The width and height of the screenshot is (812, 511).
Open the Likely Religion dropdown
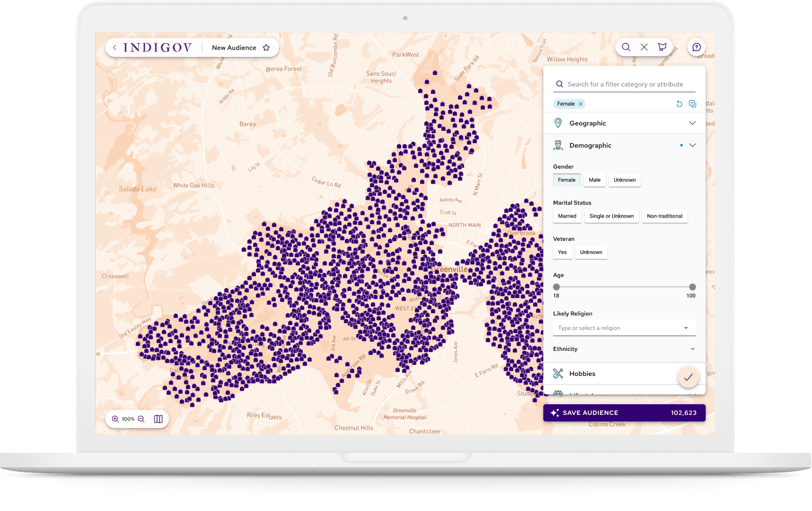(x=624, y=328)
